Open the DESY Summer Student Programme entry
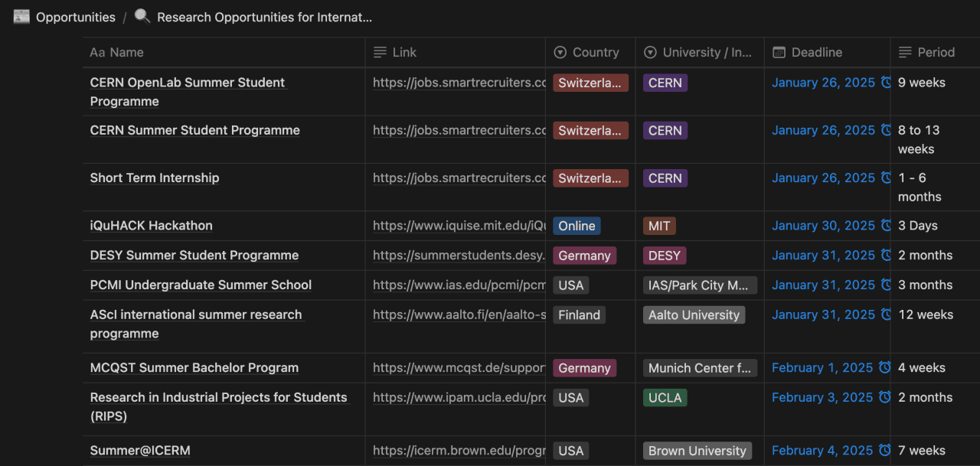Viewport: 980px width, 466px height. [194, 256]
